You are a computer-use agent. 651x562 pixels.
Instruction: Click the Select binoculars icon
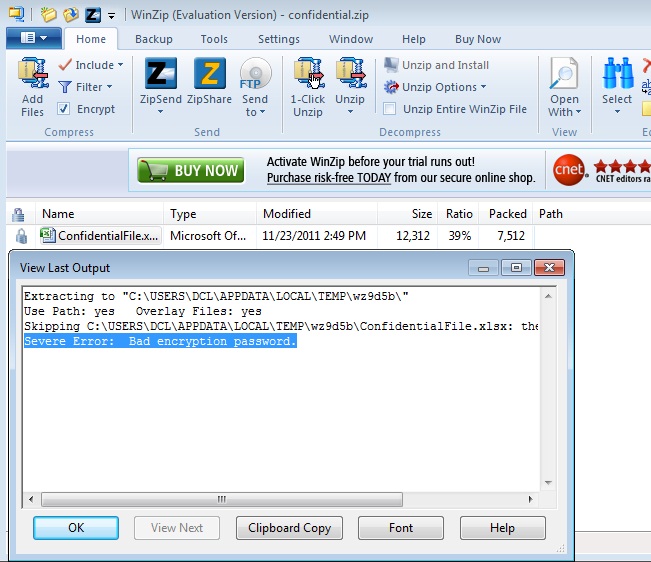[617, 75]
